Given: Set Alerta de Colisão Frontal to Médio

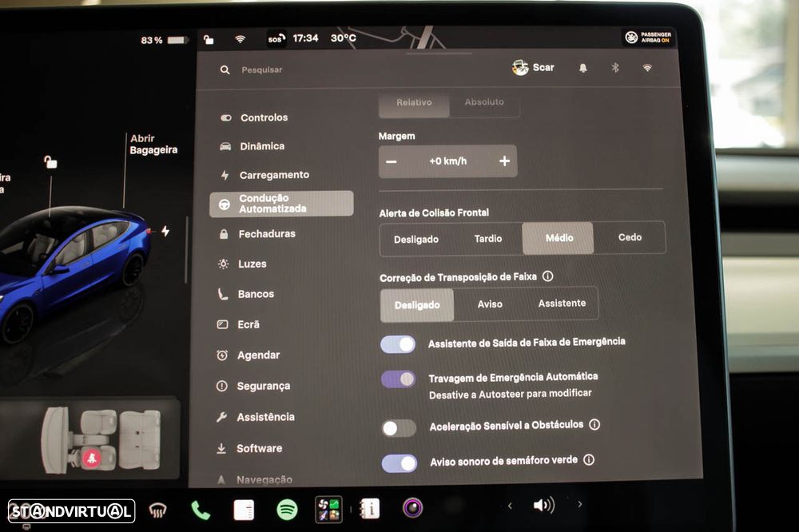Looking at the screenshot, I should pyautogui.click(x=559, y=238).
